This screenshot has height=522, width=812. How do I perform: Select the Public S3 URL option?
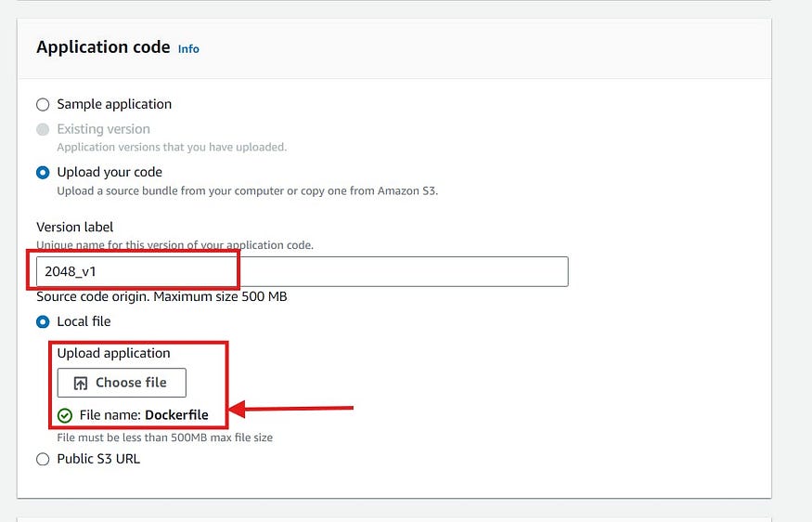tap(43, 459)
